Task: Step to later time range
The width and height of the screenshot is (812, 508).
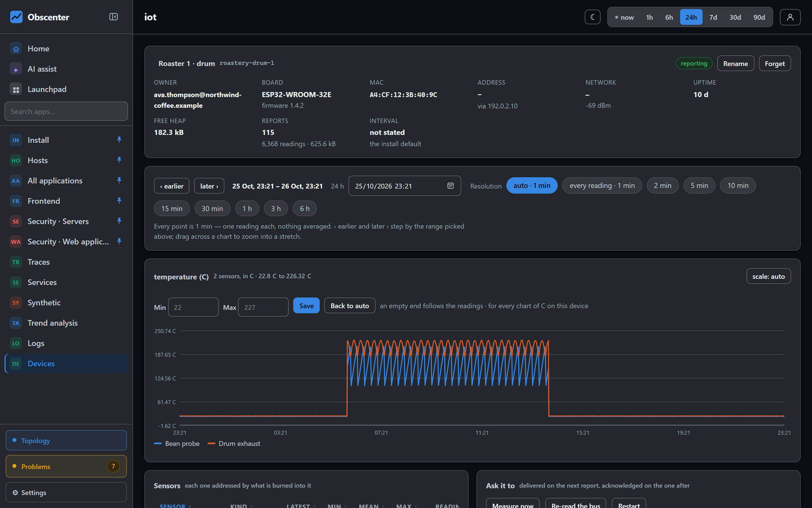Action: (209, 186)
